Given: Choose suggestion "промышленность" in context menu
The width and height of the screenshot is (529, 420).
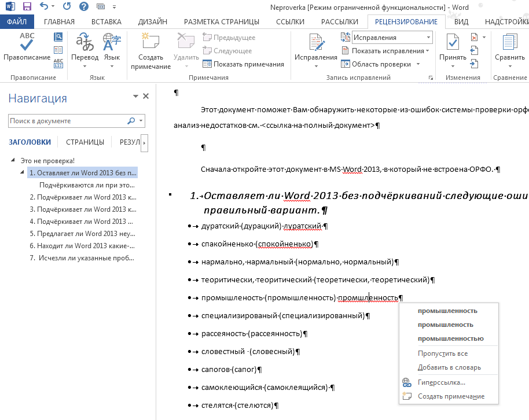Looking at the screenshot, I should (x=448, y=311).
